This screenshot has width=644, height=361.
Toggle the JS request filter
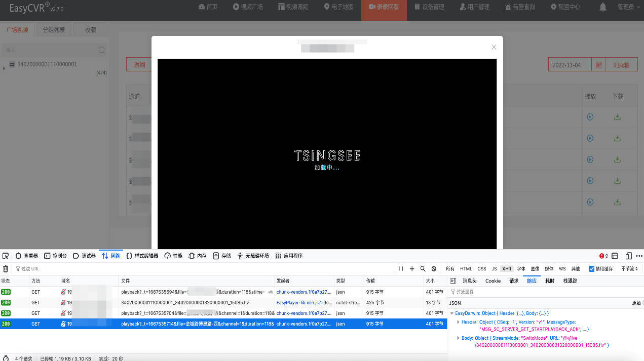(x=494, y=269)
